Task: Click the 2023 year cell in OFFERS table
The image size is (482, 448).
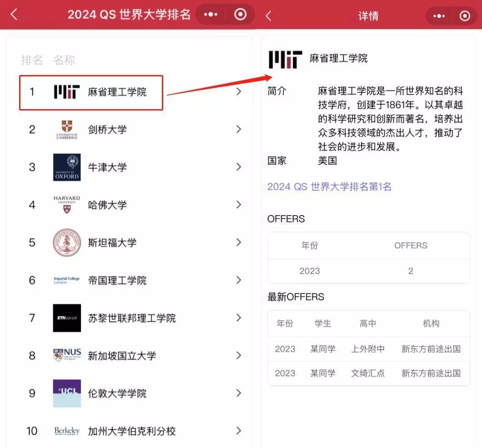Action: [310, 271]
